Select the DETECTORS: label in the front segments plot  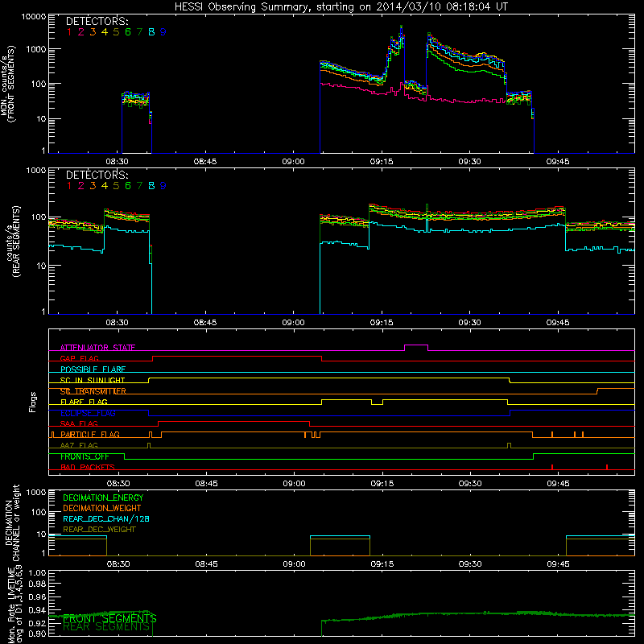click(97, 21)
